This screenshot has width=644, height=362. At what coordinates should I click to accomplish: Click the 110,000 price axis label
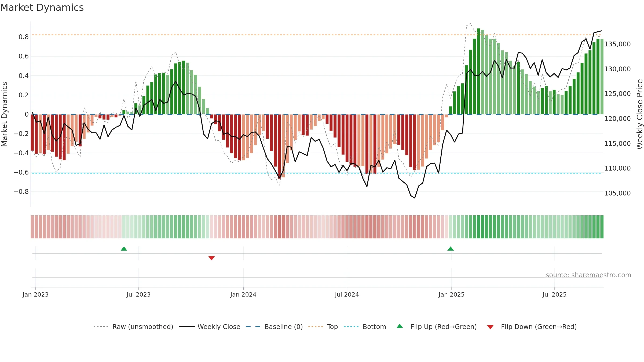click(x=617, y=168)
